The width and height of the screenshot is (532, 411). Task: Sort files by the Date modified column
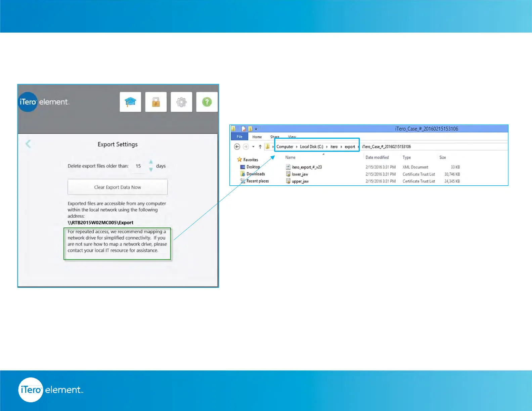(377, 157)
